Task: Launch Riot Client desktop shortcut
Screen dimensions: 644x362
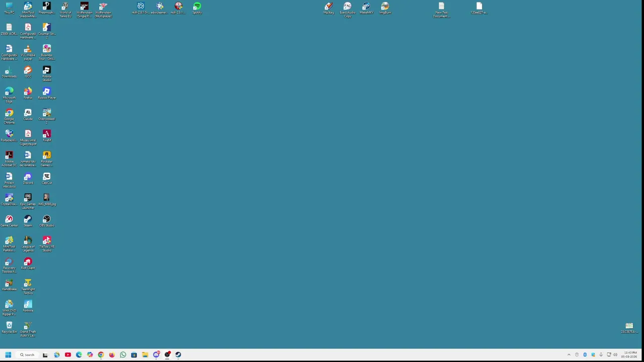Action: (28, 263)
